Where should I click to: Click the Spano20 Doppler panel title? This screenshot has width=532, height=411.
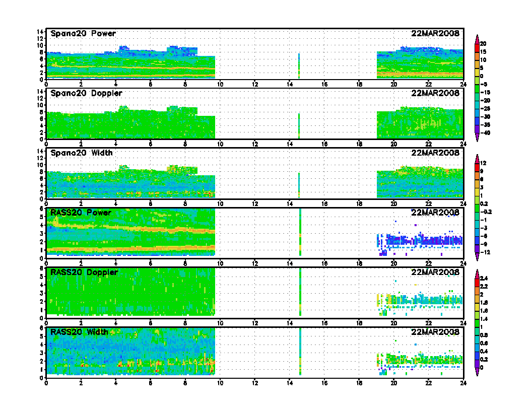(86, 93)
